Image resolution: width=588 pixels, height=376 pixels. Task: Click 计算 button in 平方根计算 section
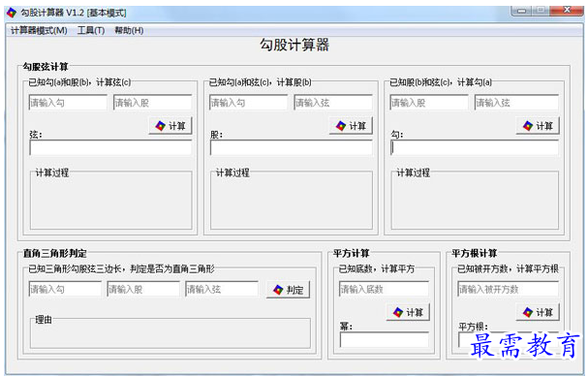pyautogui.click(x=538, y=312)
